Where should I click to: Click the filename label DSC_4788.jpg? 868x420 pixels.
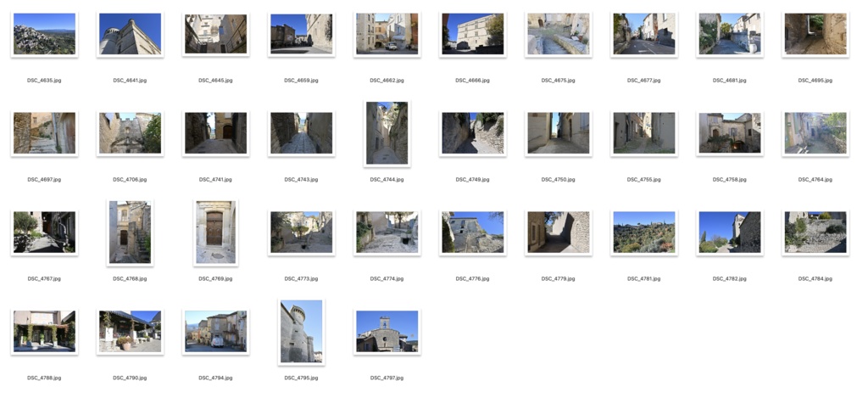coord(44,378)
